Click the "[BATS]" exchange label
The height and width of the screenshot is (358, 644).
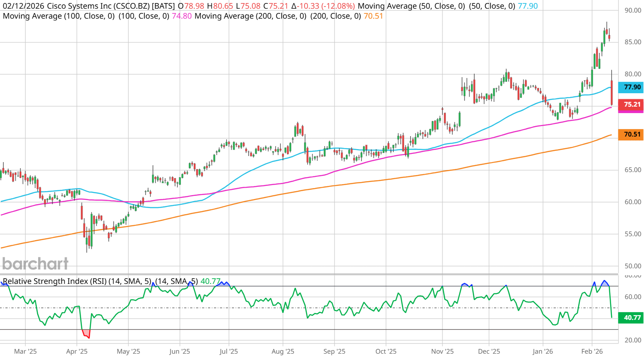click(164, 6)
